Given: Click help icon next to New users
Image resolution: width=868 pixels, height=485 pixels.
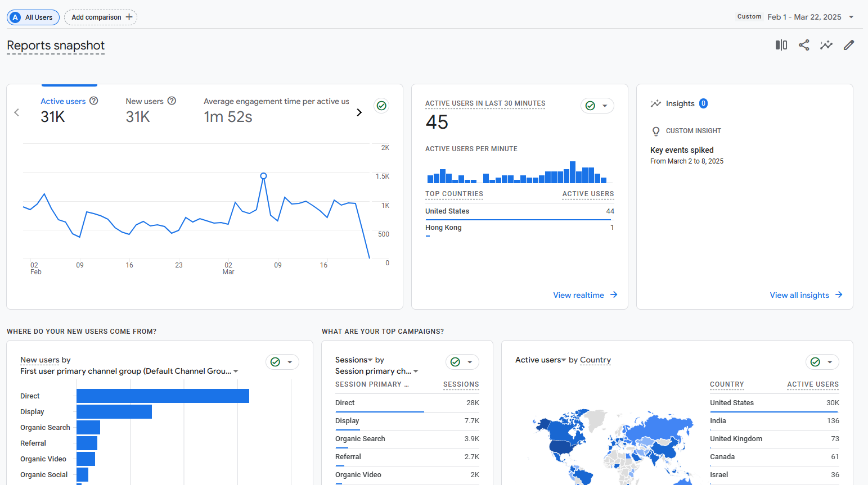Looking at the screenshot, I should point(172,101).
